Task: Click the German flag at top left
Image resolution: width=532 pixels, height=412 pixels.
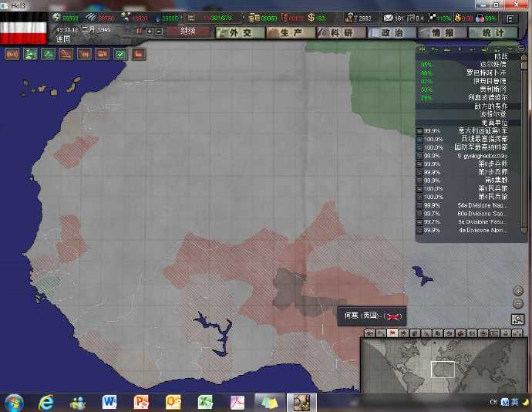Action: [x=23, y=29]
